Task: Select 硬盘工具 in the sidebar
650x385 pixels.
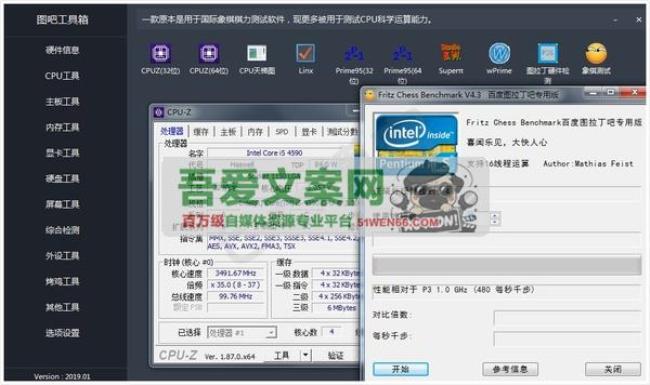Action: [x=62, y=179]
